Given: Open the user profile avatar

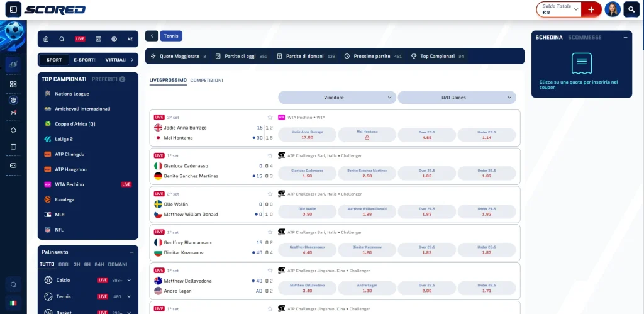Looking at the screenshot, I should [613, 9].
